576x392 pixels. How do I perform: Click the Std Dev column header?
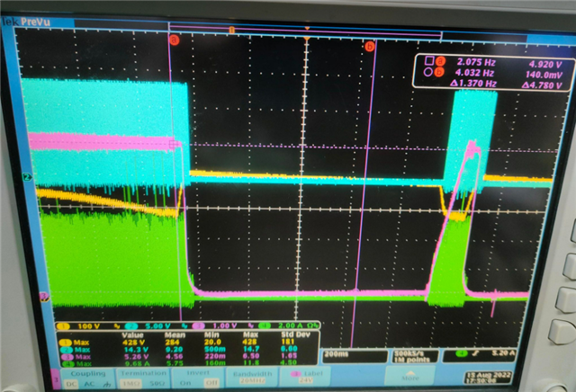(295, 334)
